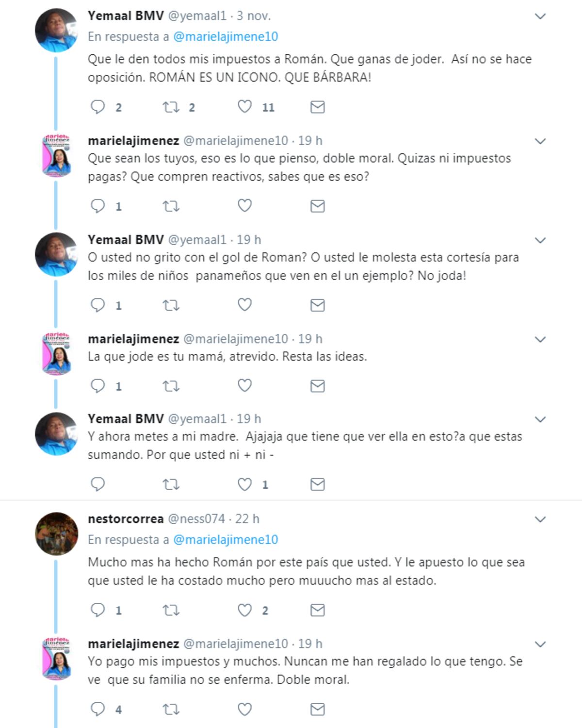Retweet the tweet mentioning ROMÁN ES UN ICONO

(x=171, y=108)
